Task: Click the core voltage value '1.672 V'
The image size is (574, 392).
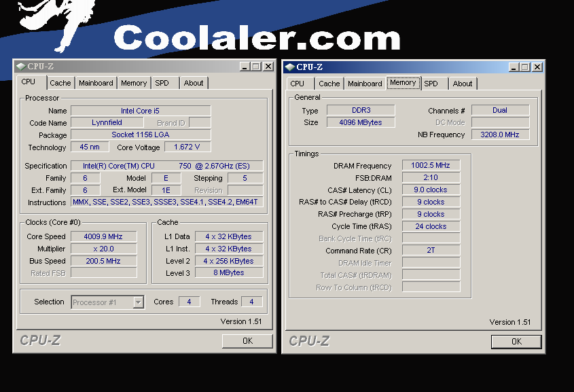Action: [x=187, y=147]
